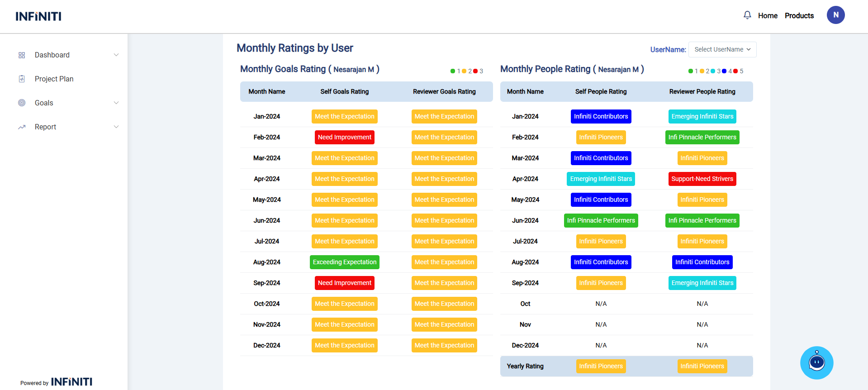Viewport: 868px width, 390px height.
Task: Open the user avatar N profile
Action: tap(835, 15)
